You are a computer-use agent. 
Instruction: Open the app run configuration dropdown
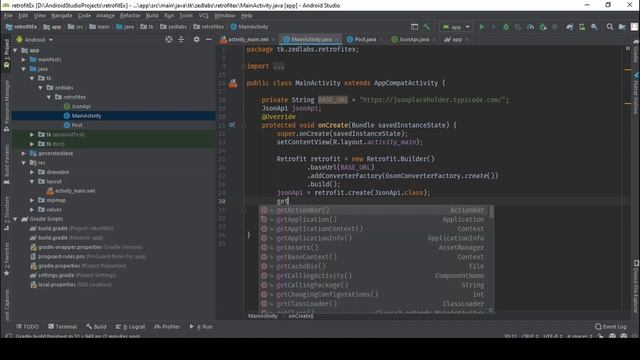coord(456,27)
